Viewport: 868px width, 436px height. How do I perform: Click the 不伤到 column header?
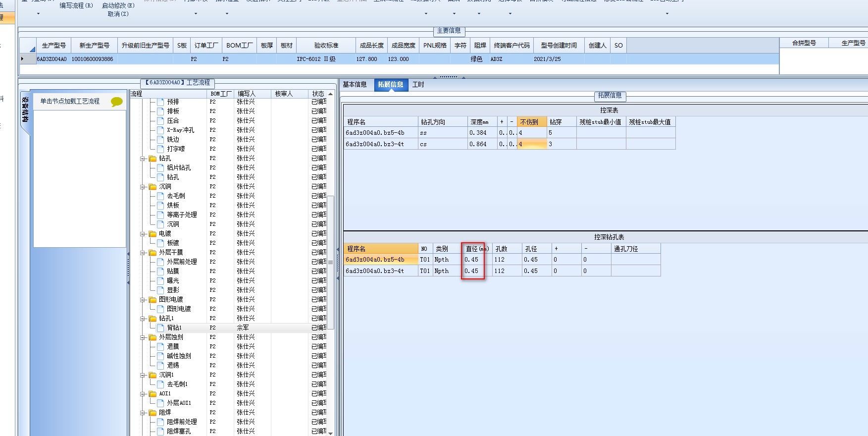click(532, 122)
